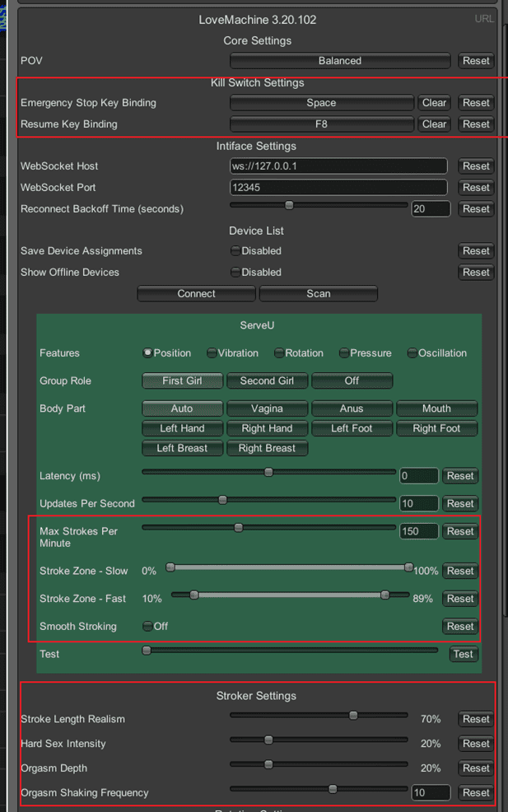The height and width of the screenshot is (812, 508).
Task: Select the Oscillation feature option
Action: point(412,352)
